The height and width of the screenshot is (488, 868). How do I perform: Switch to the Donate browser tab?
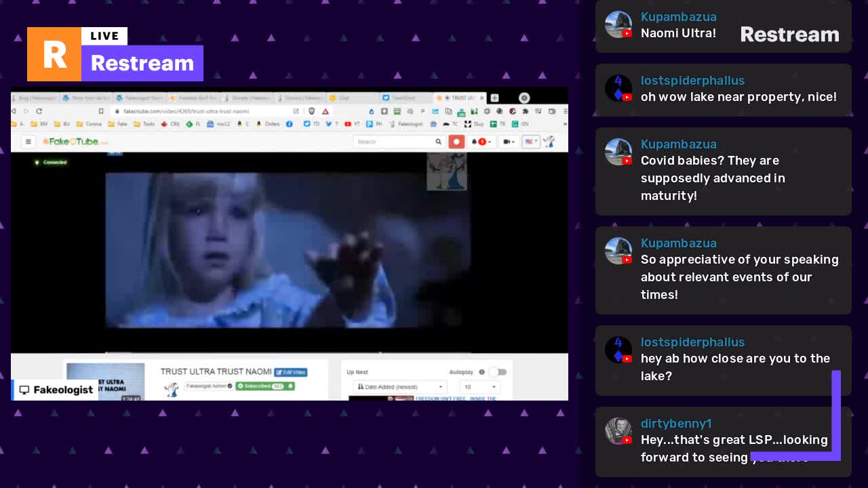click(247, 98)
